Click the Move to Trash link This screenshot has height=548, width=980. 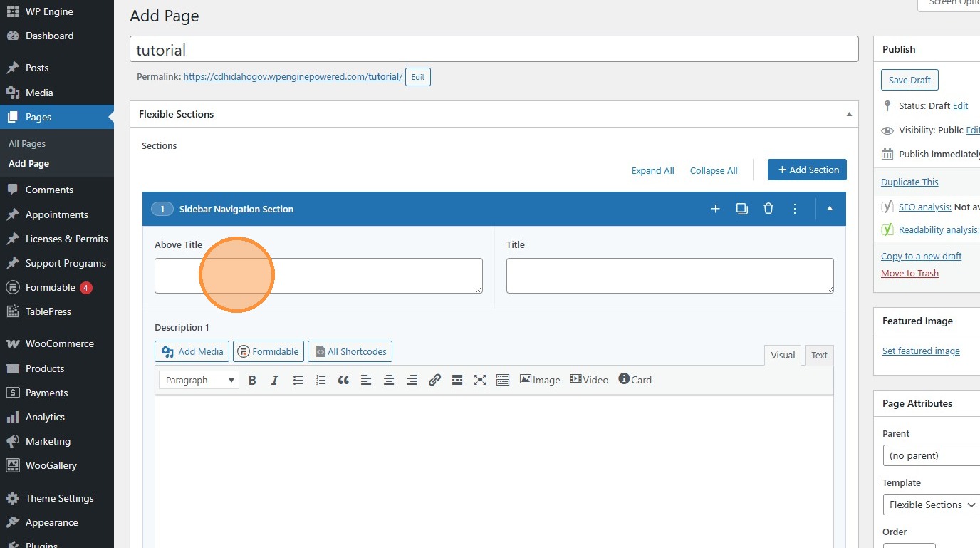[x=909, y=273]
